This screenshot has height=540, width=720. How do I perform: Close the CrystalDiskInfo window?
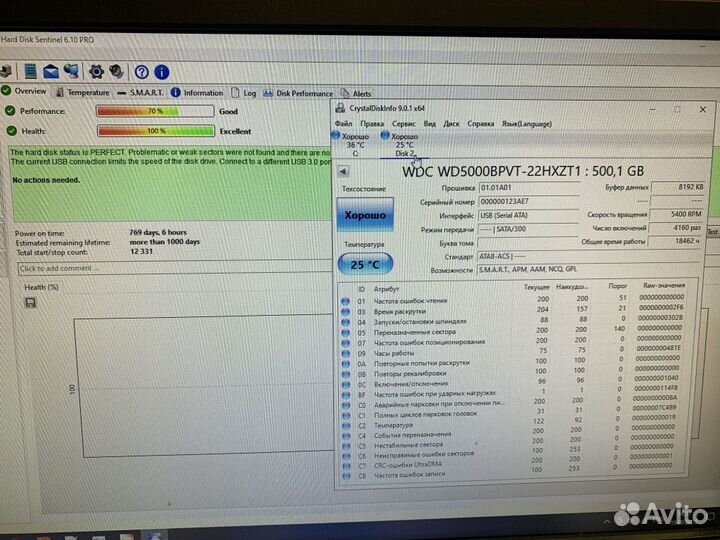[703, 109]
